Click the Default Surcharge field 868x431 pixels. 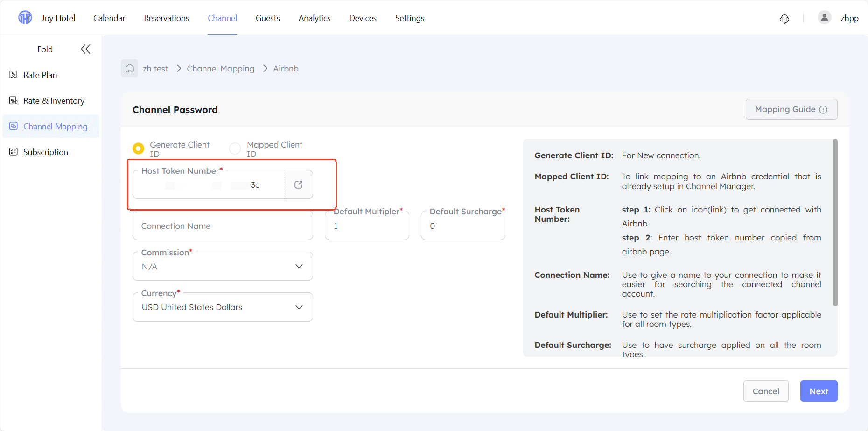click(x=463, y=226)
